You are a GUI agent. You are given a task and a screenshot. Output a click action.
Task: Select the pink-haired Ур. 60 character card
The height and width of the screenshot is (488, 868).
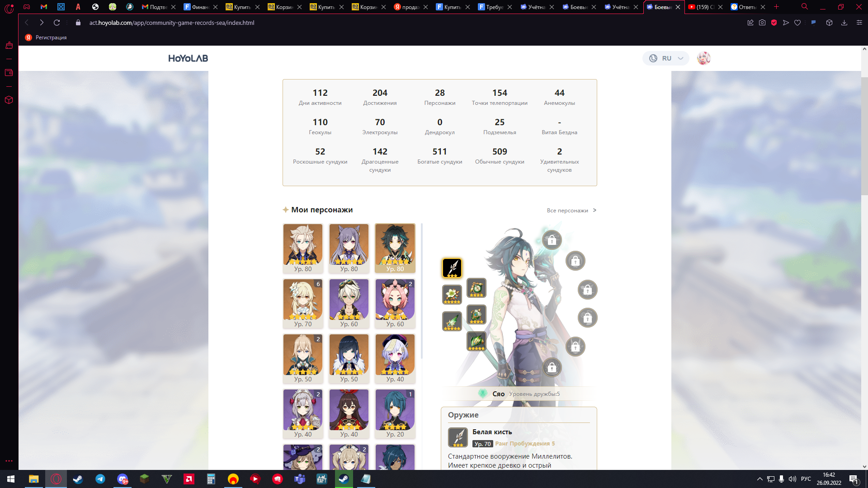[x=395, y=303]
